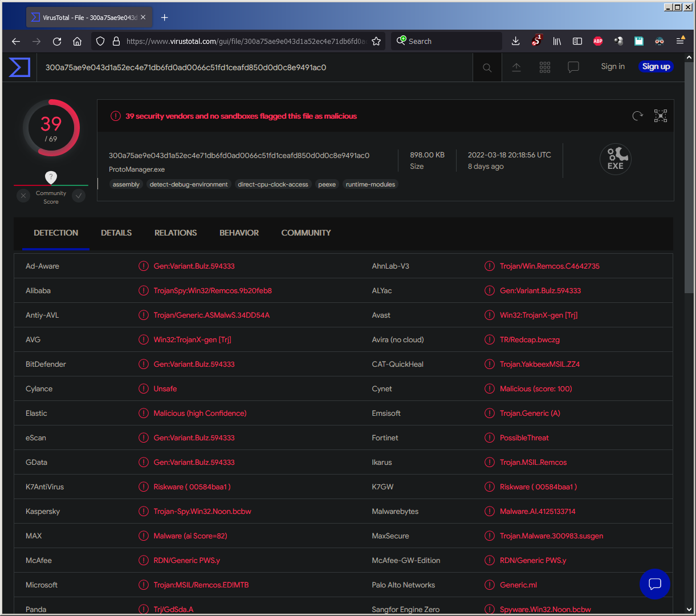Screen dimensions: 696x616
Task: Click the VirusTotal logo icon
Action: click(19, 67)
